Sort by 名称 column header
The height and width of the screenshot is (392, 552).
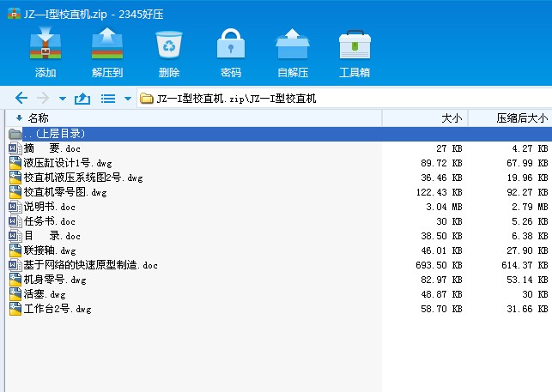(x=194, y=118)
